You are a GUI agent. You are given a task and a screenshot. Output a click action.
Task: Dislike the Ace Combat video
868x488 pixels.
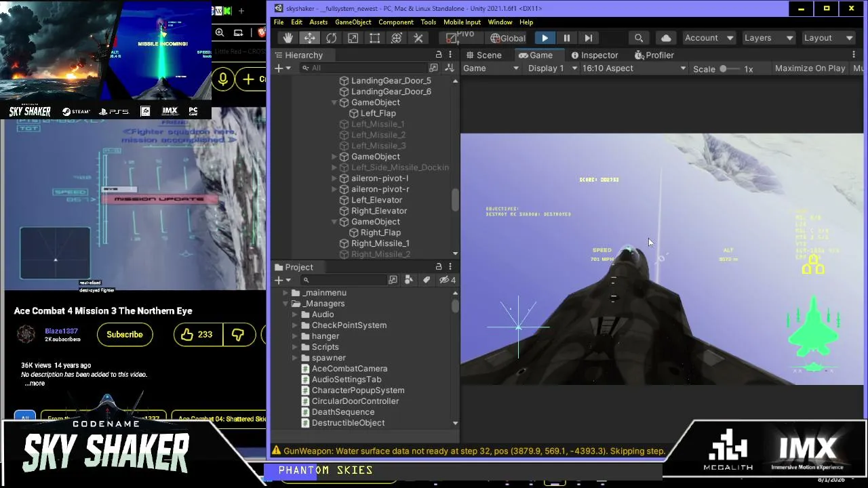coord(238,334)
